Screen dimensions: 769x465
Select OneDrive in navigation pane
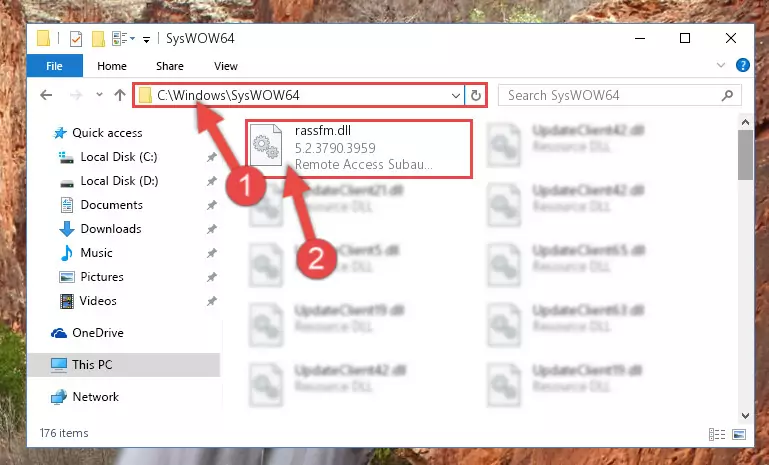pos(98,333)
